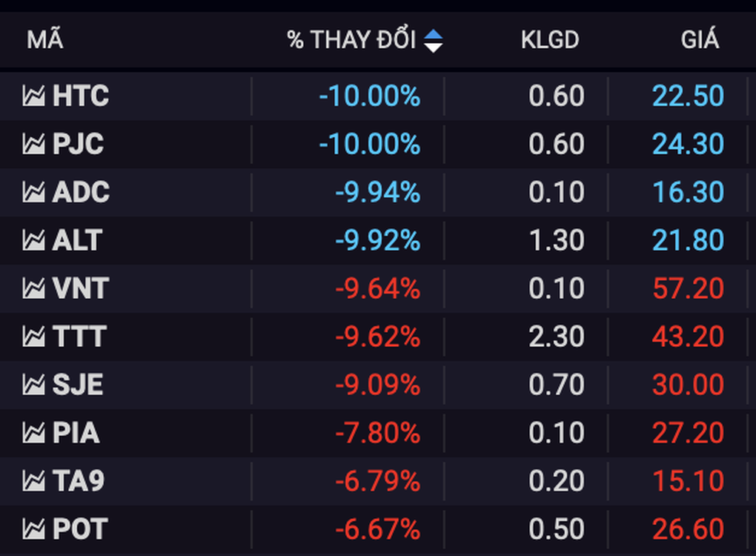The height and width of the screenshot is (556, 756).
Task: Sort by the % THAY ĐỔI column header
Action: 351,40
